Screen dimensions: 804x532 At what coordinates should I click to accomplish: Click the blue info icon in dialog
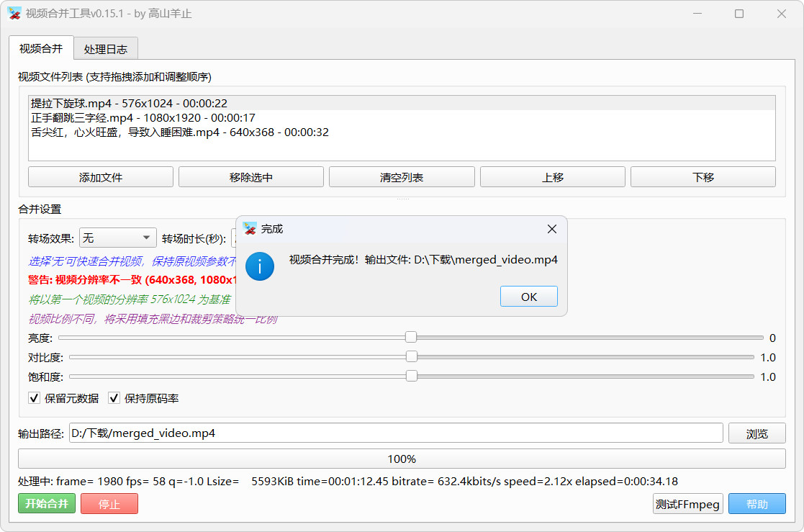(x=259, y=266)
